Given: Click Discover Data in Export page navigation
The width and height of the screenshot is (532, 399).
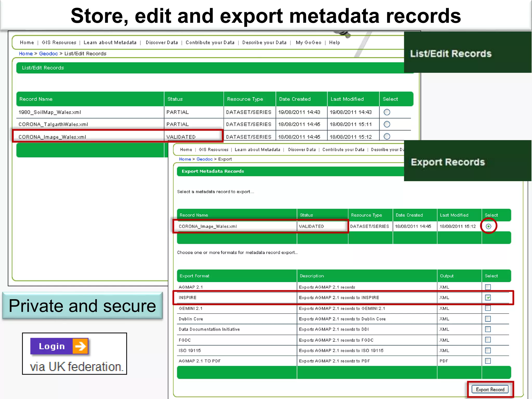Looking at the screenshot, I should (x=302, y=150).
